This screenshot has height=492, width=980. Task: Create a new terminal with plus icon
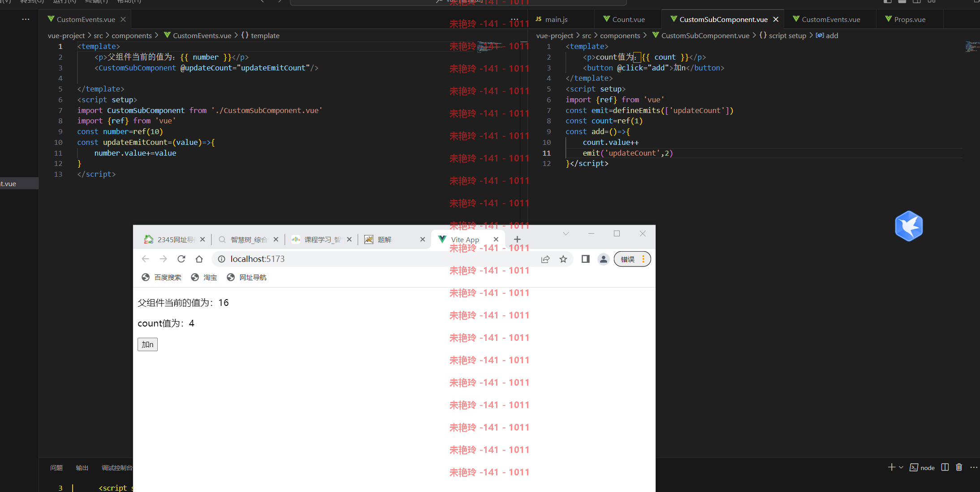892,467
